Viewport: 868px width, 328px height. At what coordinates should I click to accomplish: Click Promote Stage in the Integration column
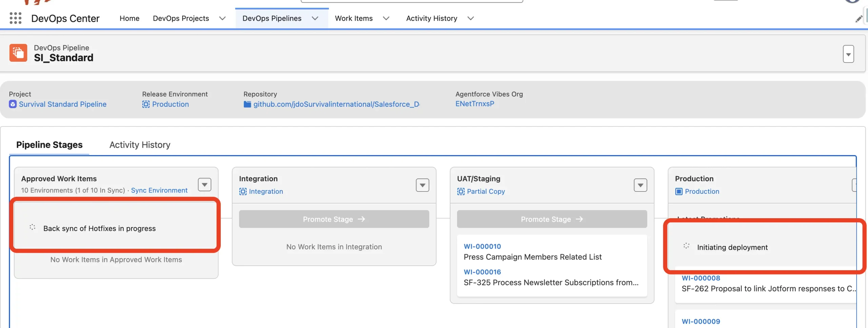point(334,219)
